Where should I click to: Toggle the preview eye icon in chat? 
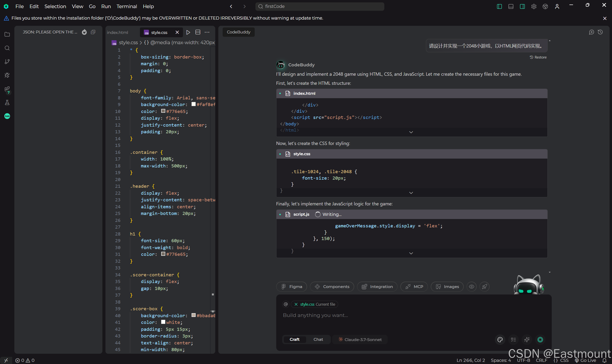click(471, 286)
